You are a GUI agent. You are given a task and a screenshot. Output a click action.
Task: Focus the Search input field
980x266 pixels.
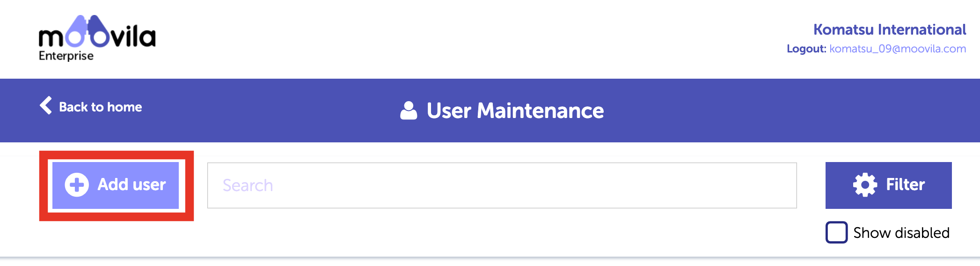click(502, 185)
